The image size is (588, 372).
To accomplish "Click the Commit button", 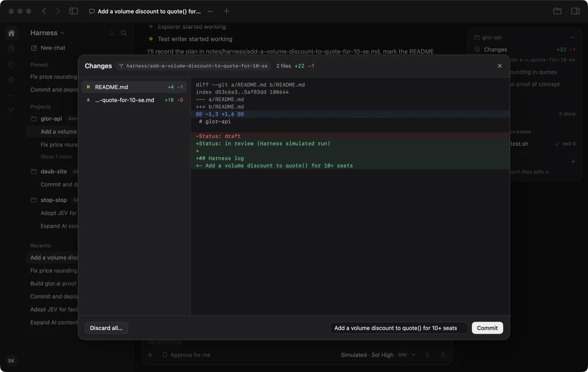I will (487, 328).
